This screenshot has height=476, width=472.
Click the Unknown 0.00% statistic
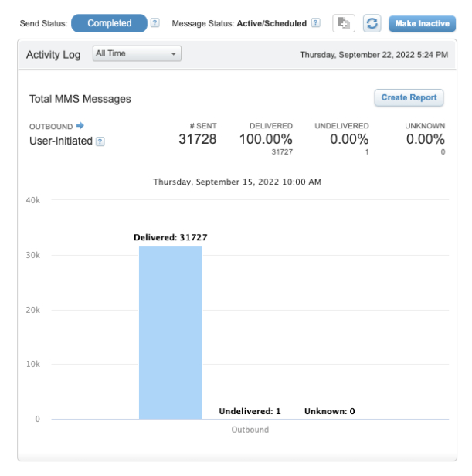[425, 140]
